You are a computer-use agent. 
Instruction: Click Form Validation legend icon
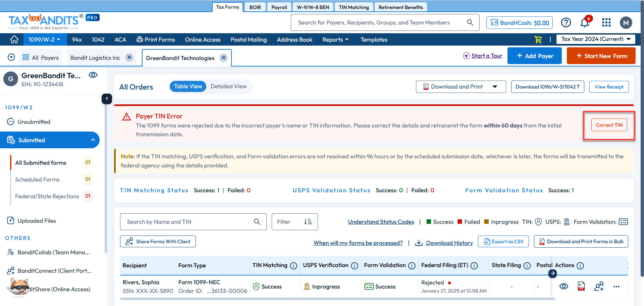click(x=623, y=222)
